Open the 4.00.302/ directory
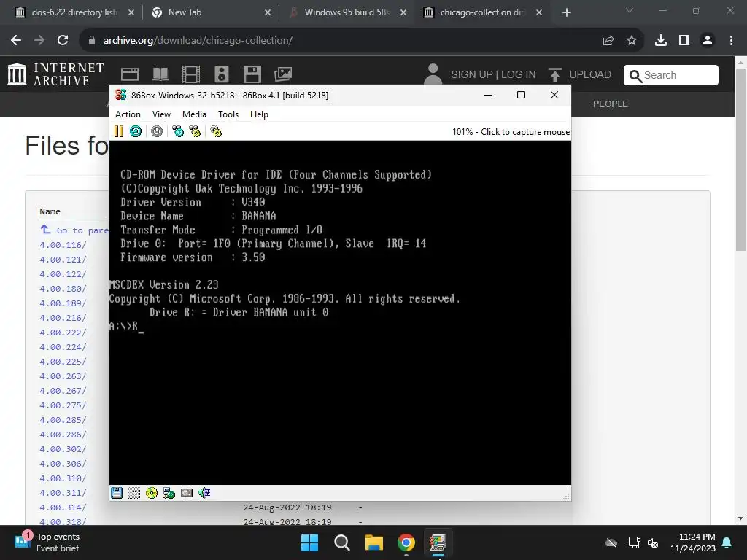The image size is (747, 560). pyautogui.click(x=63, y=449)
